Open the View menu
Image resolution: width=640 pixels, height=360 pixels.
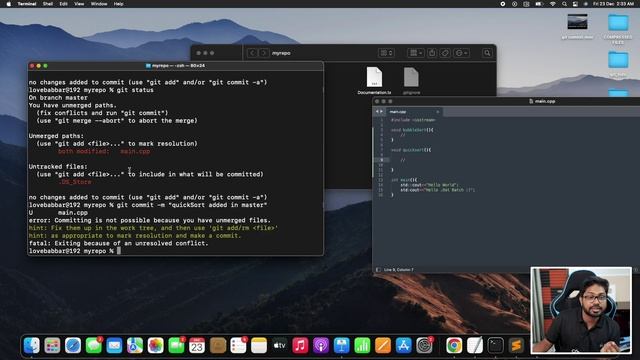(x=79, y=4)
